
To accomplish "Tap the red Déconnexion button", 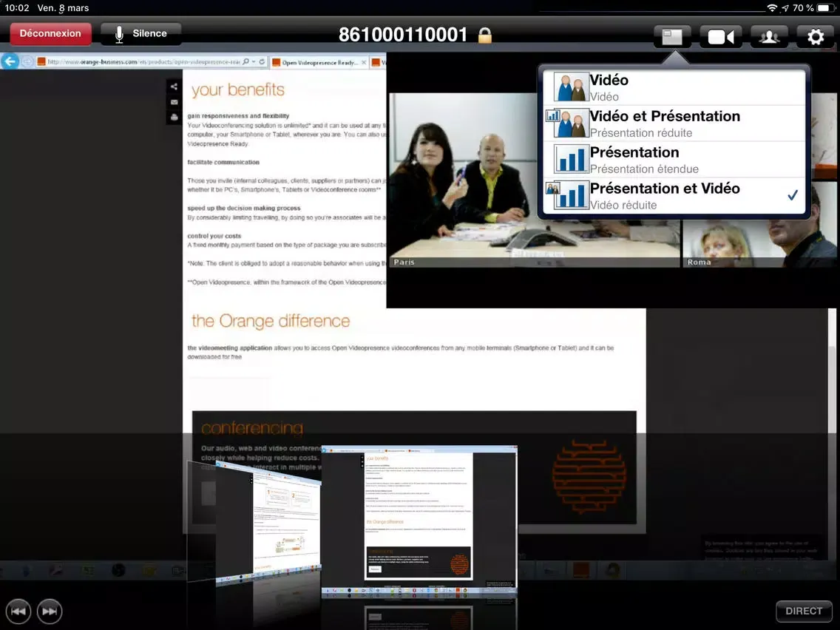I will pos(50,34).
